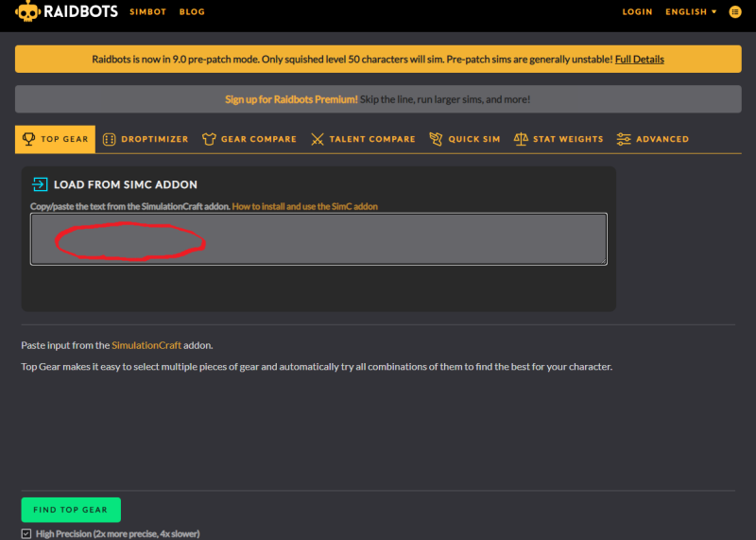
Task: Click the Find Top Gear button
Action: coord(71,510)
